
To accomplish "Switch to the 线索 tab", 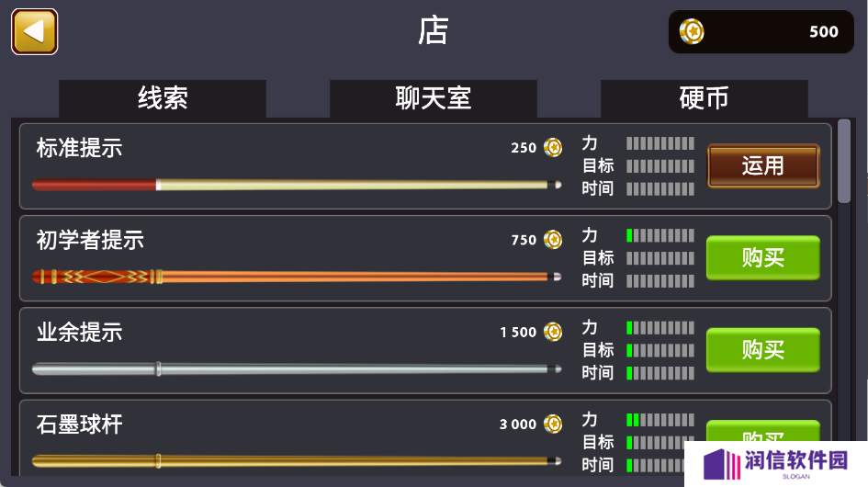I will click(163, 98).
